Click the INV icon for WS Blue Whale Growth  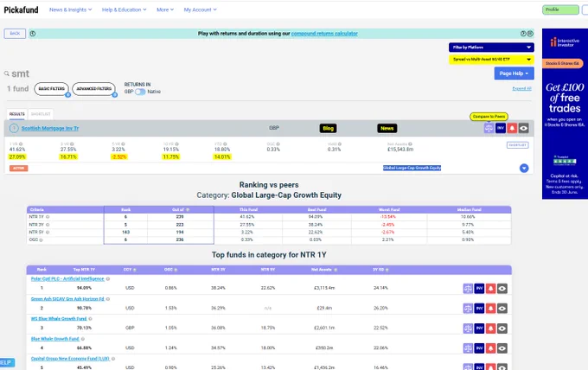479,329
